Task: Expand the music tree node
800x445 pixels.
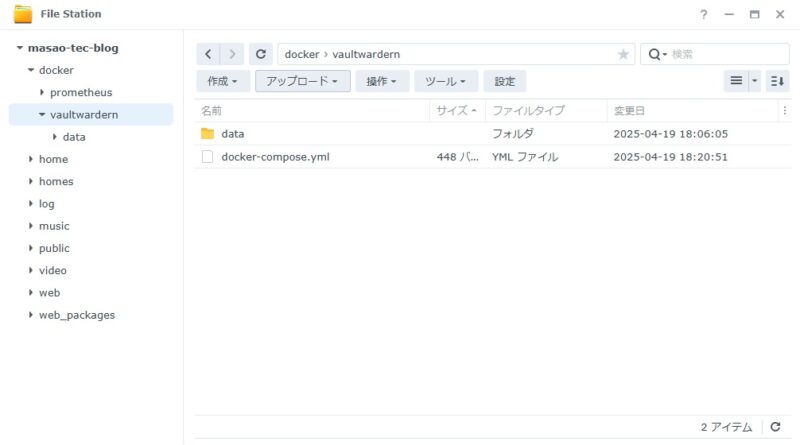Action: [x=31, y=226]
